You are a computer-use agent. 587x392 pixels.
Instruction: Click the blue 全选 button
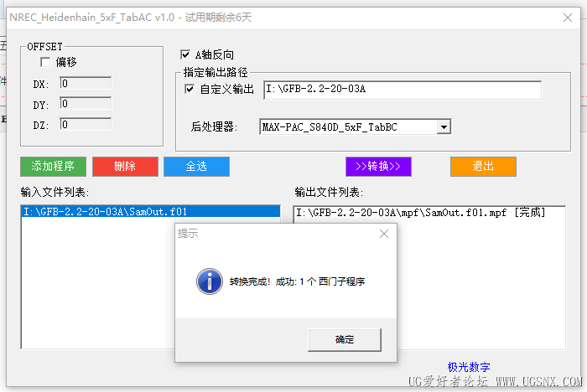[196, 167]
